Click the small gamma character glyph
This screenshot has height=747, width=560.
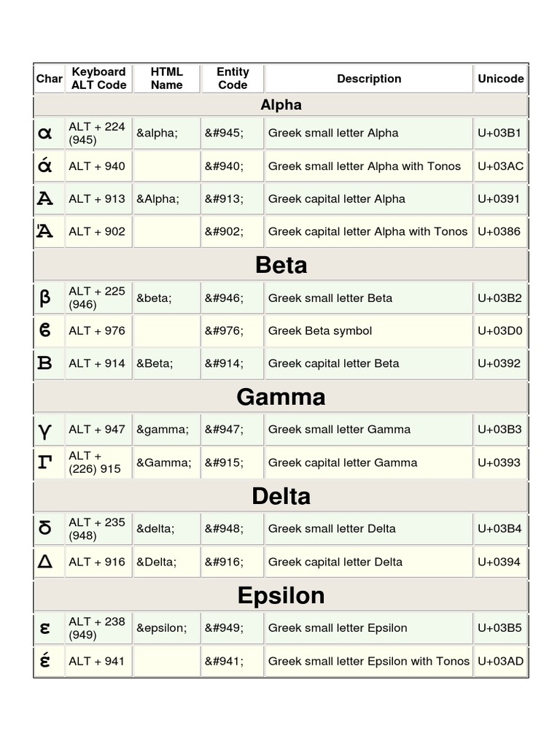point(45,430)
